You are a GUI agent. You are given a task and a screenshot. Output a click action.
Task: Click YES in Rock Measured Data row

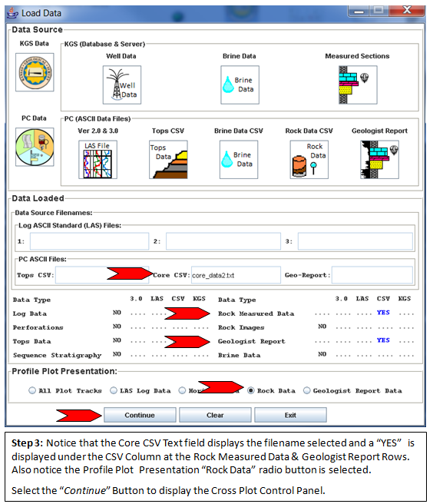(383, 313)
